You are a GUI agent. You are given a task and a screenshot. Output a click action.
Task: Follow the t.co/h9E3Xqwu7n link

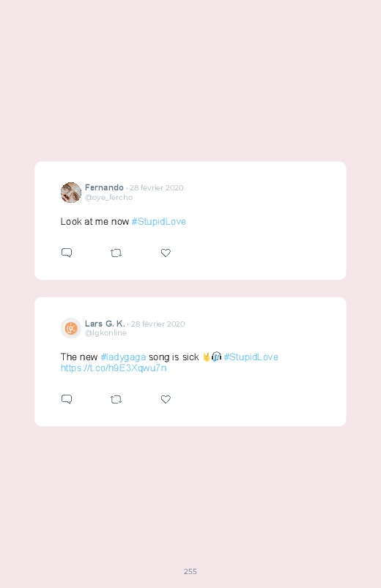[x=114, y=368]
